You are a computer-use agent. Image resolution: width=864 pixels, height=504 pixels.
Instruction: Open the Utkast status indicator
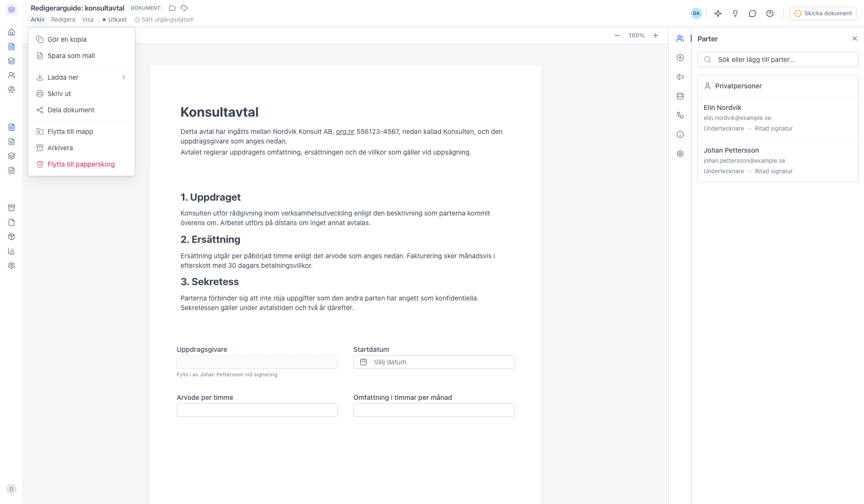pyautogui.click(x=115, y=20)
